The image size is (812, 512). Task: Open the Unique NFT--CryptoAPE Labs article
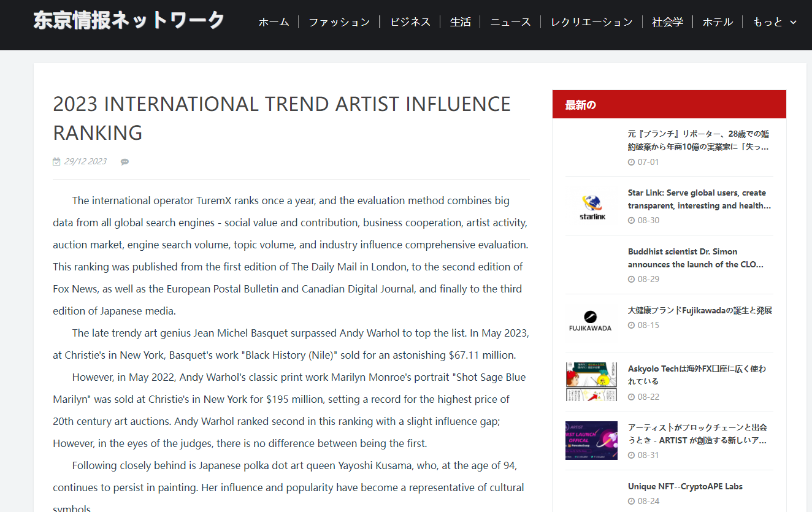pos(685,486)
